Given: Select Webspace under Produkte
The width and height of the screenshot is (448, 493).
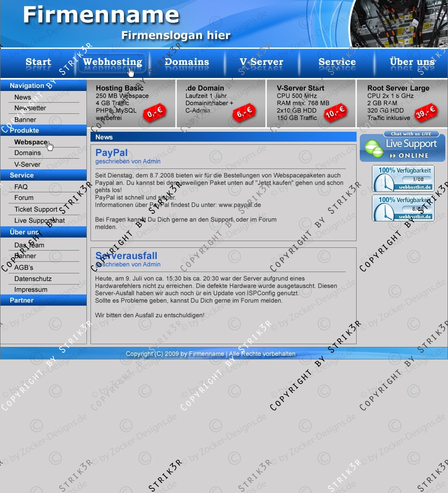Looking at the screenshot, I should point(31,142).
